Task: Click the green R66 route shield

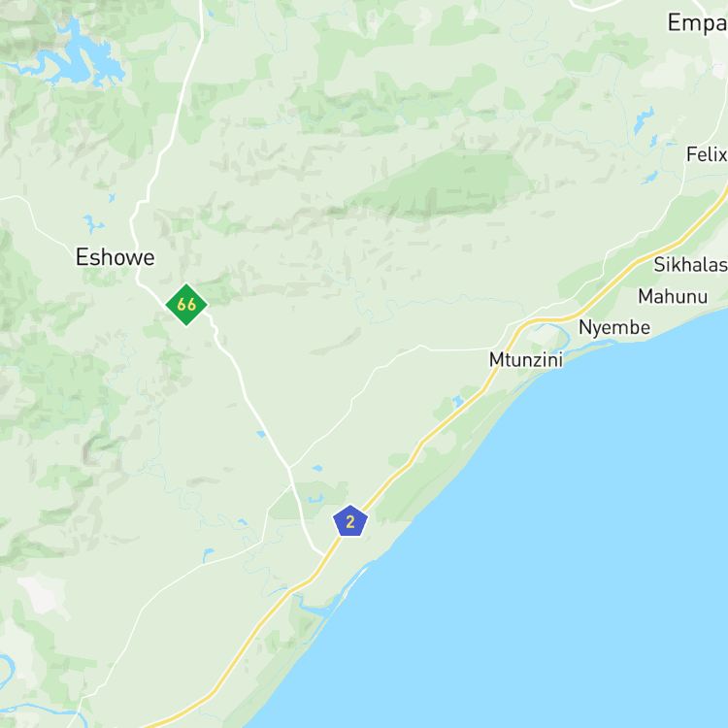Action: tap(186, 305)
